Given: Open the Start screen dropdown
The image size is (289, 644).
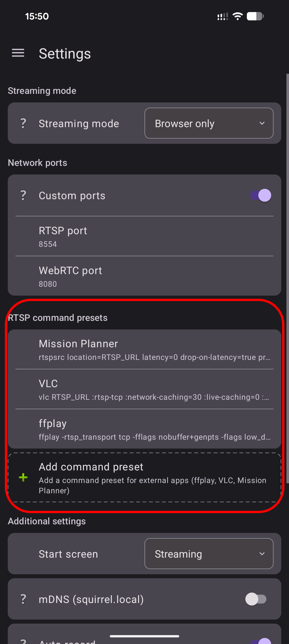Looking at the screenshot, I should (209, 554).
